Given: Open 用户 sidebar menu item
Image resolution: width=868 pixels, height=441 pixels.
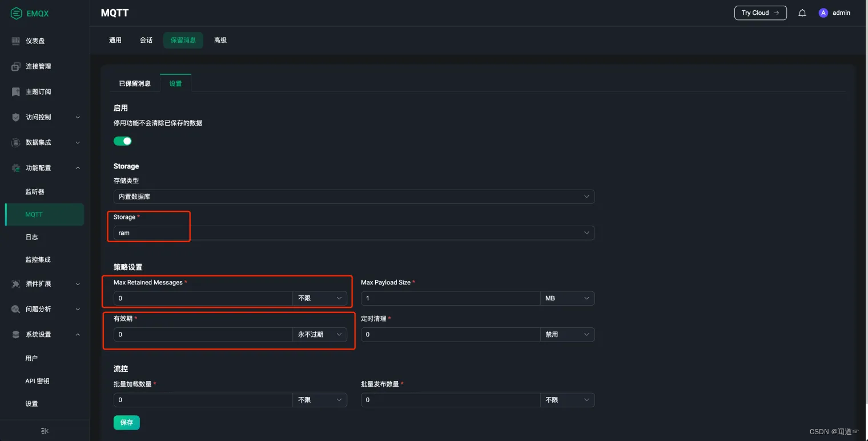Looking at the screenshot, I should 31,359.
